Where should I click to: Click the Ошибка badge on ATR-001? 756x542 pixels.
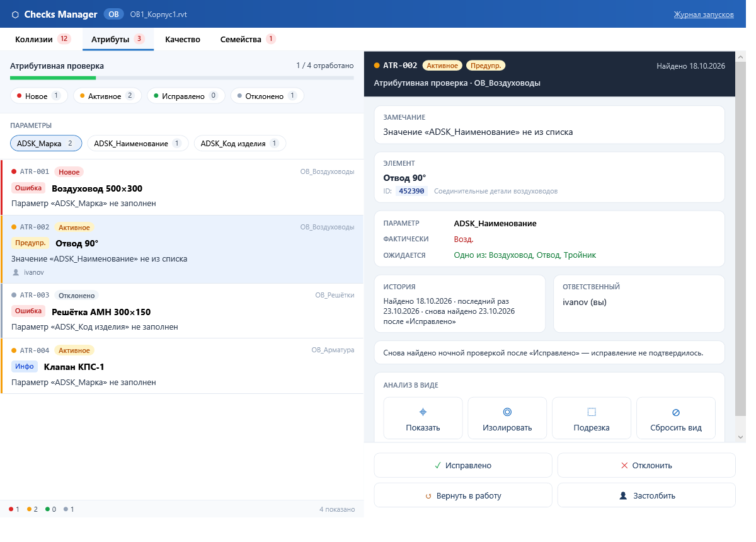click(28, 188)
